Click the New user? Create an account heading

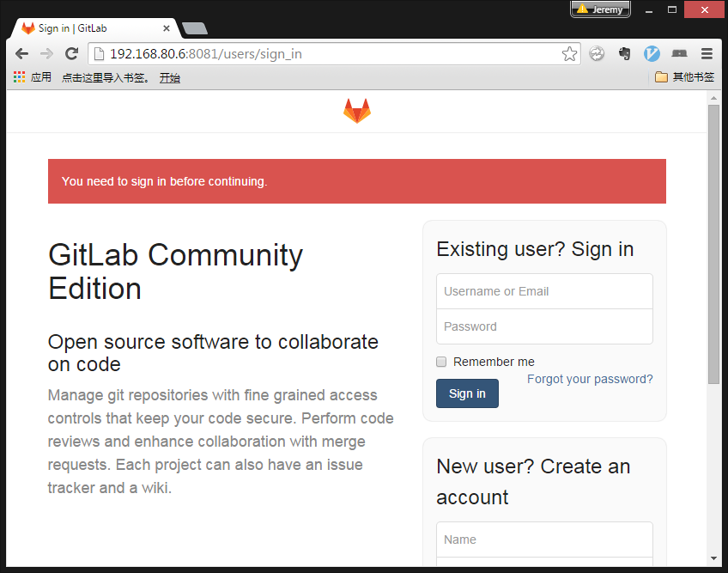click(533, 482)
